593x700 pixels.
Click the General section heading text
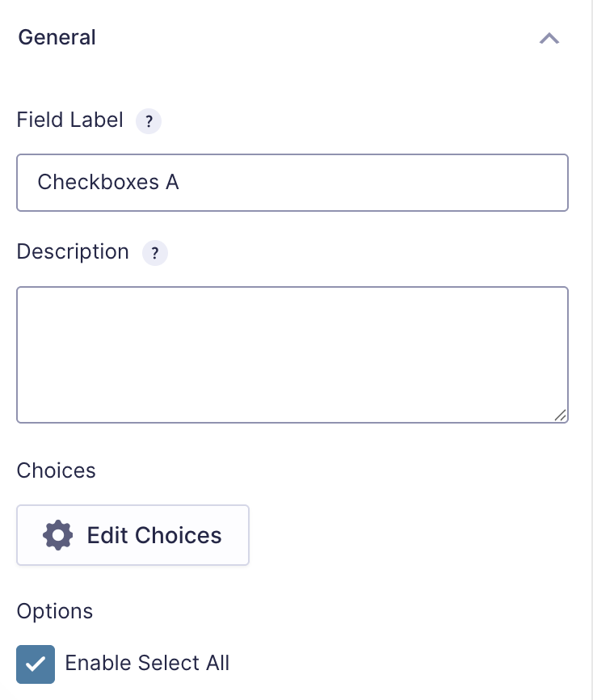tap(57, 37)
